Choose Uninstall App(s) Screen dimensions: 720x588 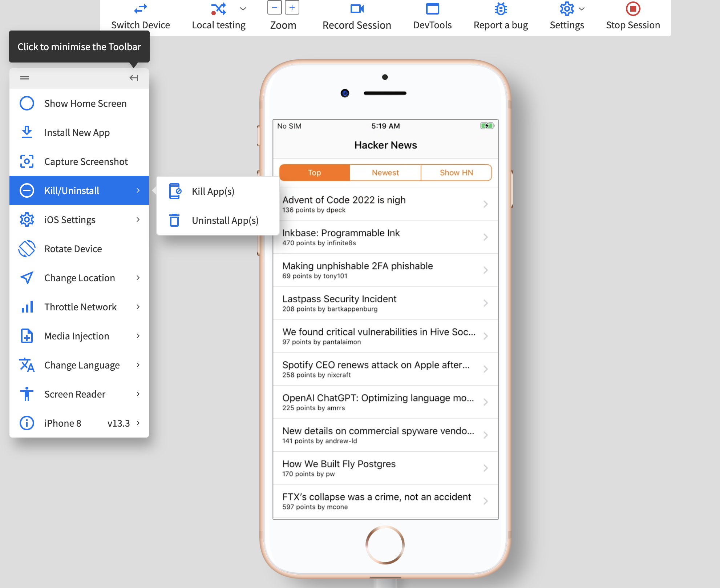coord(225,220)
